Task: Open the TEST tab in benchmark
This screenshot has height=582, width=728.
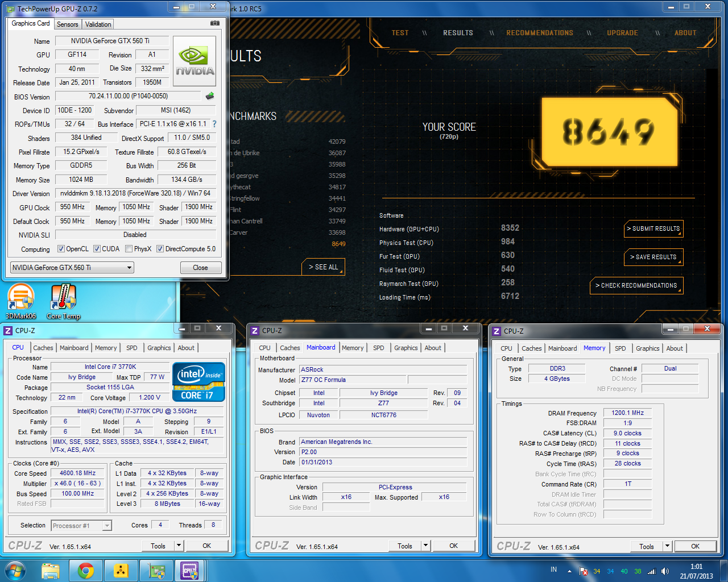Action: [400, 33]
